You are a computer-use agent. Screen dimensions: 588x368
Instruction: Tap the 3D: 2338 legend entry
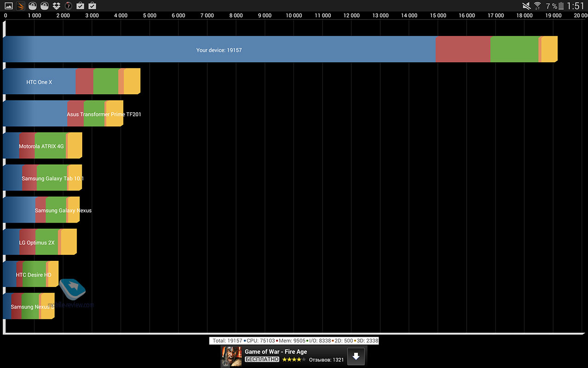click(x=366, y=341)
